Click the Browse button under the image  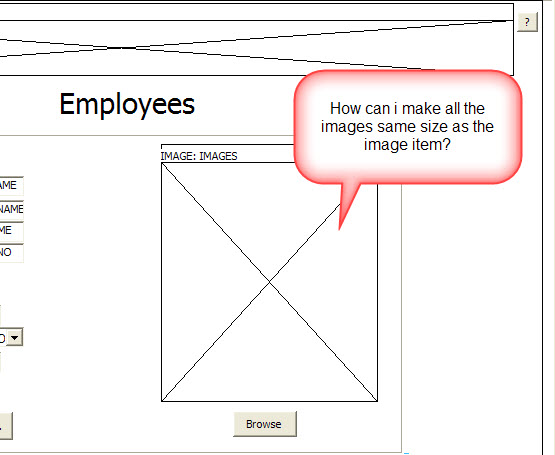(264, 424)
